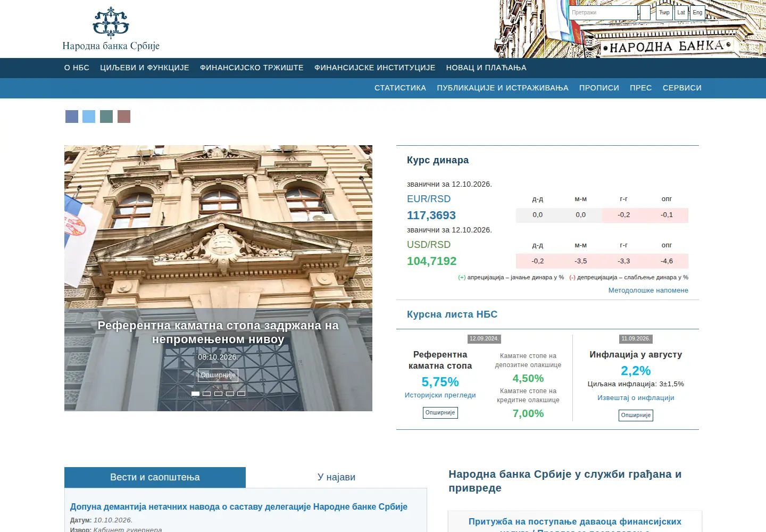This screenshot has width=766, height=532.
Task: Open the СТАТИСТИКА menu
Action: (400, 88)
